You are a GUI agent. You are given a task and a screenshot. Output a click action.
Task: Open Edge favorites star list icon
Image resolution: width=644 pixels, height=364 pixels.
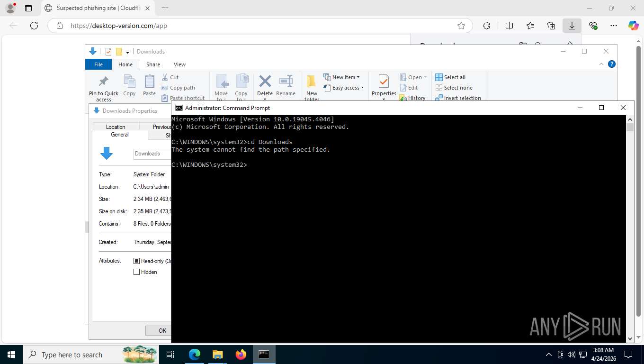click(x=530, y=26)
